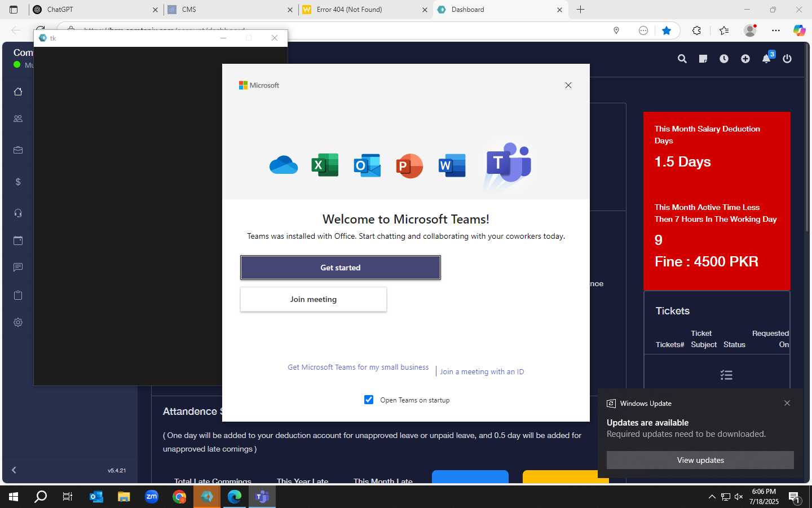The image size is (812, 508).
Task: Open the Edge profile avatar
Action: [750, 30]
